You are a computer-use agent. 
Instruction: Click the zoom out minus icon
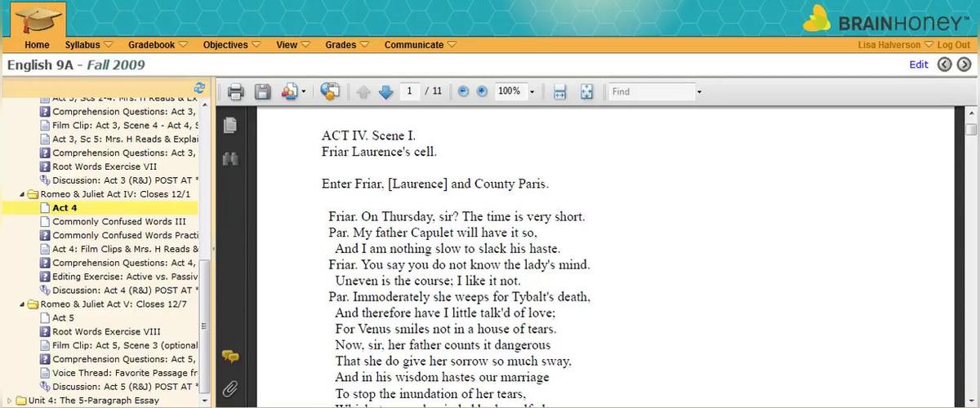tap(463, 91)
